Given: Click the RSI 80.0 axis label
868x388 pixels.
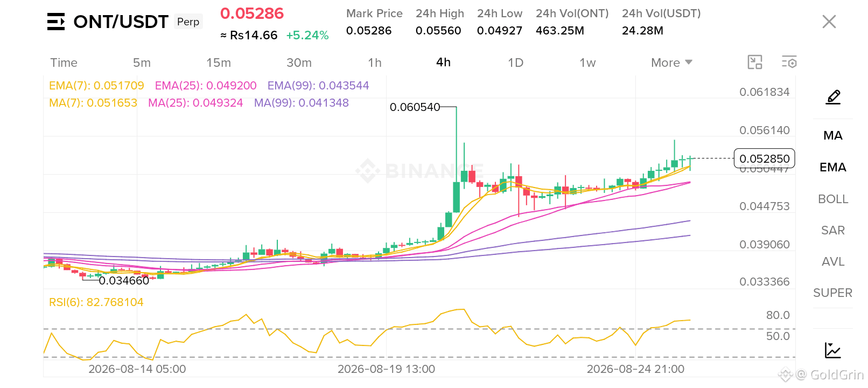Looking at the screenshot, I should point(778,315).
